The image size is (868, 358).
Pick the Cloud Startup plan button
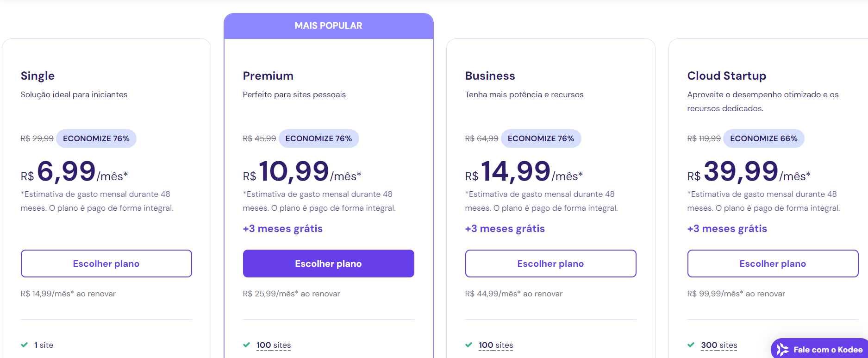pos(773,264)
